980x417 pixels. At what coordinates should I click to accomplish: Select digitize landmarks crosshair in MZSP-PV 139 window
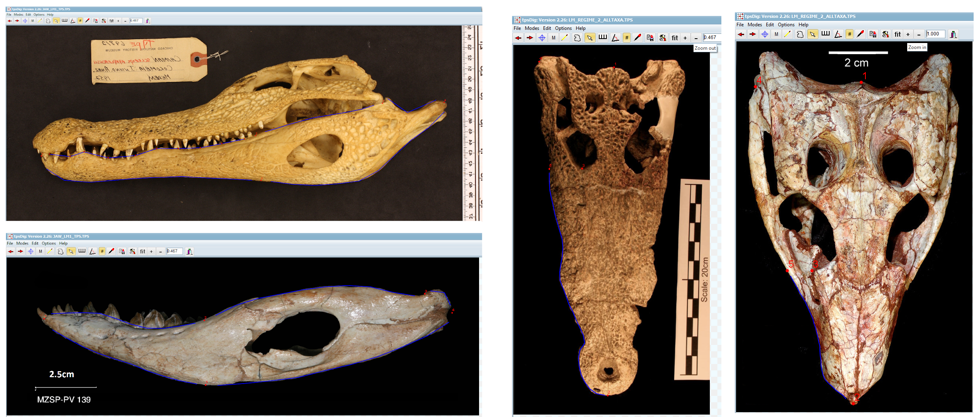31,251
